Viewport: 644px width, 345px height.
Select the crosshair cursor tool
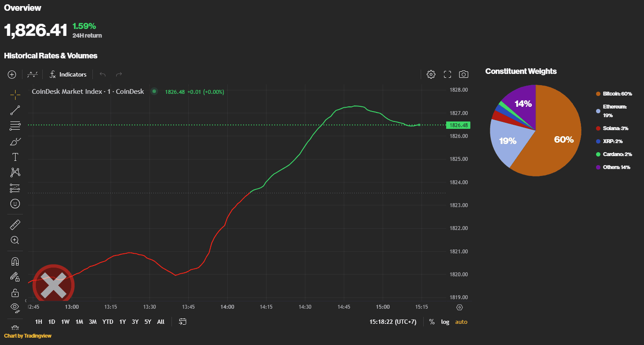click(x=15, y=95)
